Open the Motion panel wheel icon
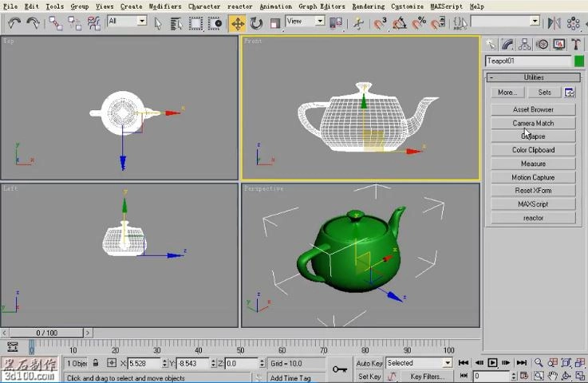 542,45
